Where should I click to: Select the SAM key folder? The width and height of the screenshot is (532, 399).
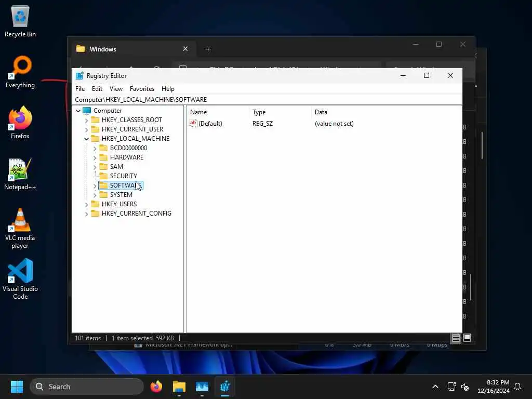pyautogui.click(x=116, y=167)
